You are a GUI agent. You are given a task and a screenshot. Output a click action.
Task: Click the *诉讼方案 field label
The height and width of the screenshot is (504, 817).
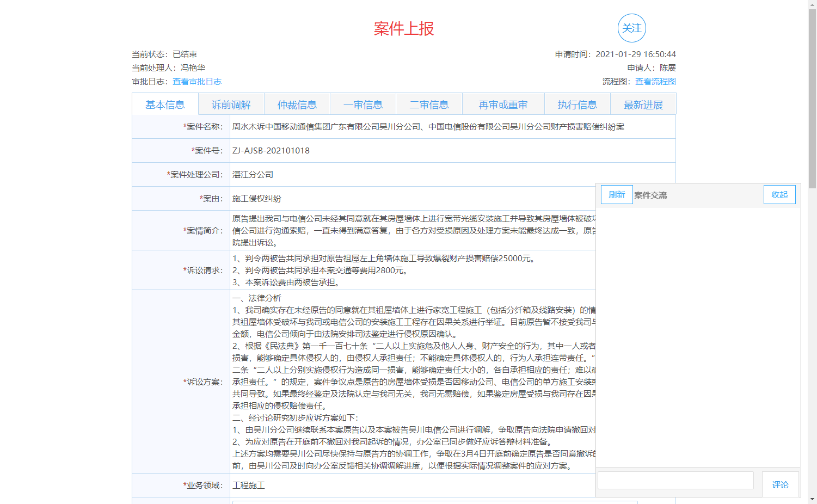203,382
